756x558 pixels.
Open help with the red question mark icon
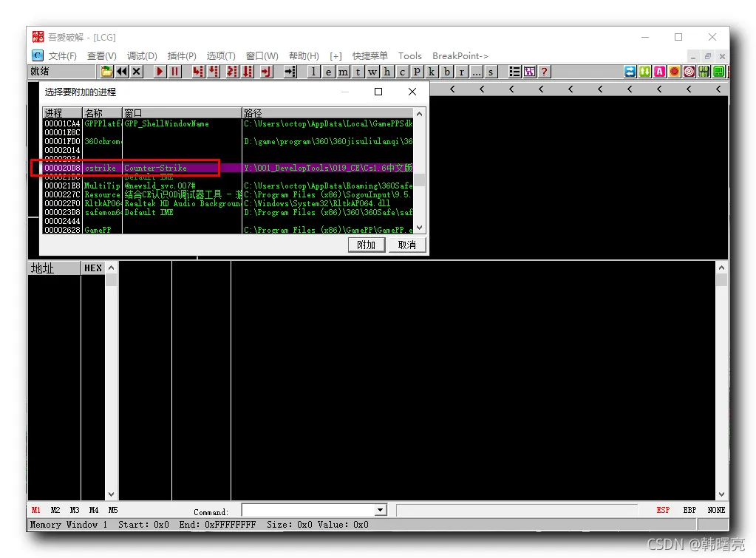(545, 72)
